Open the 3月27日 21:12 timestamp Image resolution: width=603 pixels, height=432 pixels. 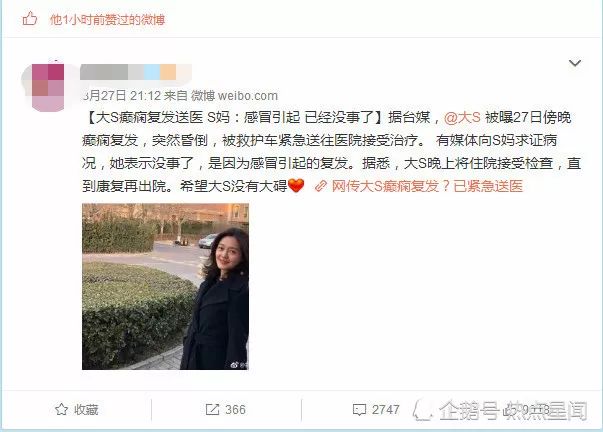(122, 95)
